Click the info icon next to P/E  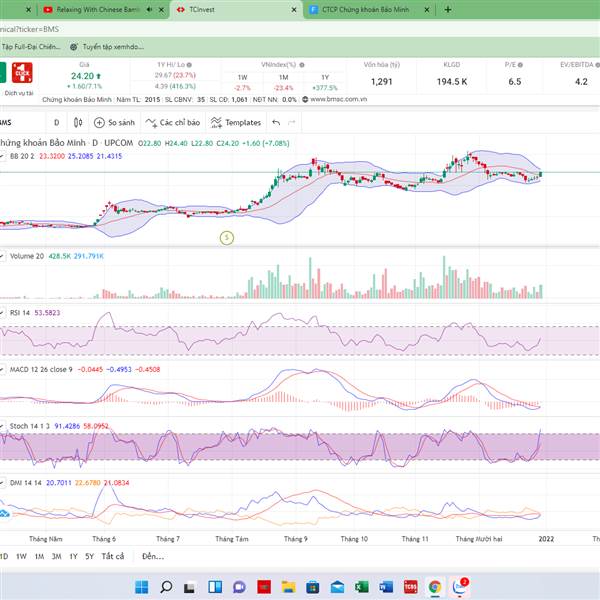[520, 65]
